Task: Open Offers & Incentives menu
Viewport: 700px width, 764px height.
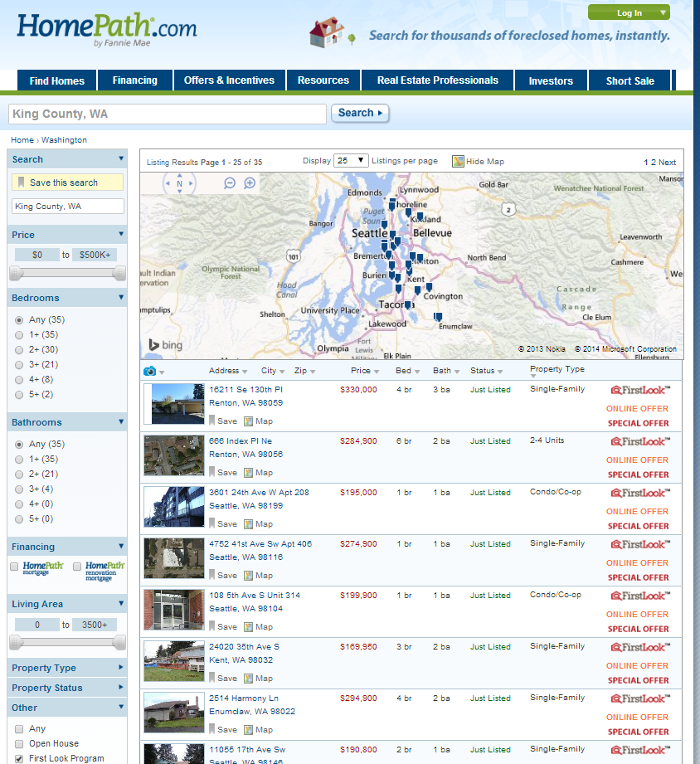Action: (230, 80)
